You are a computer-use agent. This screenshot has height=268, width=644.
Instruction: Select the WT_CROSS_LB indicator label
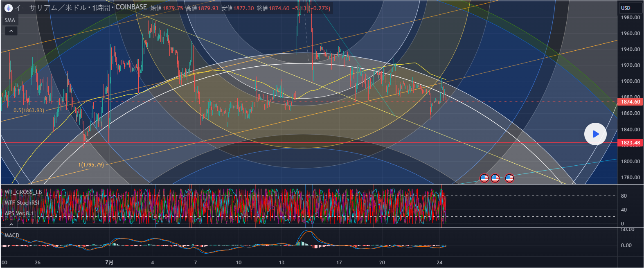pyautogui.click(x=23, y=192)
